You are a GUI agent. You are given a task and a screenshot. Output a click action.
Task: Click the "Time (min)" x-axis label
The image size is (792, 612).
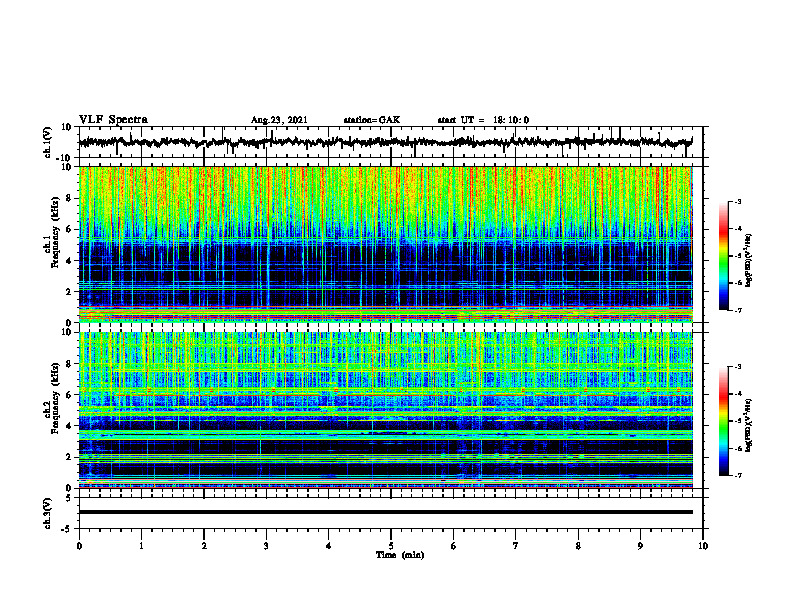pos(400,555)
